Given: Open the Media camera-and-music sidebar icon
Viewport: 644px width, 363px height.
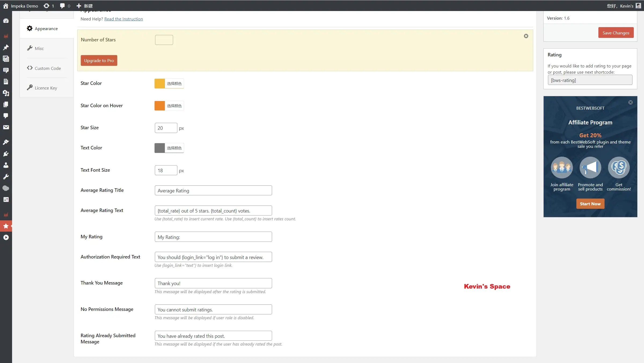Looking at the screenshot, I should pos(6,93).
